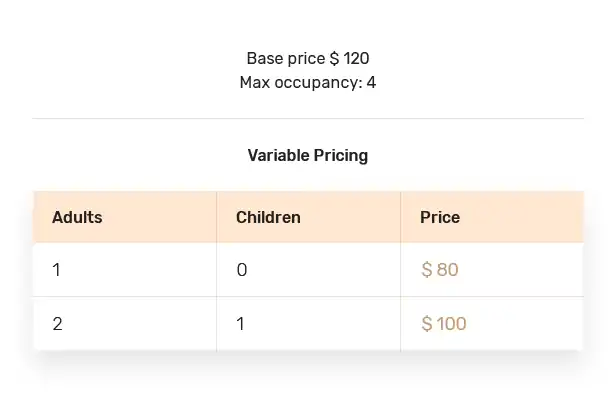Open the $ 80 price link

tap(440, 270)
